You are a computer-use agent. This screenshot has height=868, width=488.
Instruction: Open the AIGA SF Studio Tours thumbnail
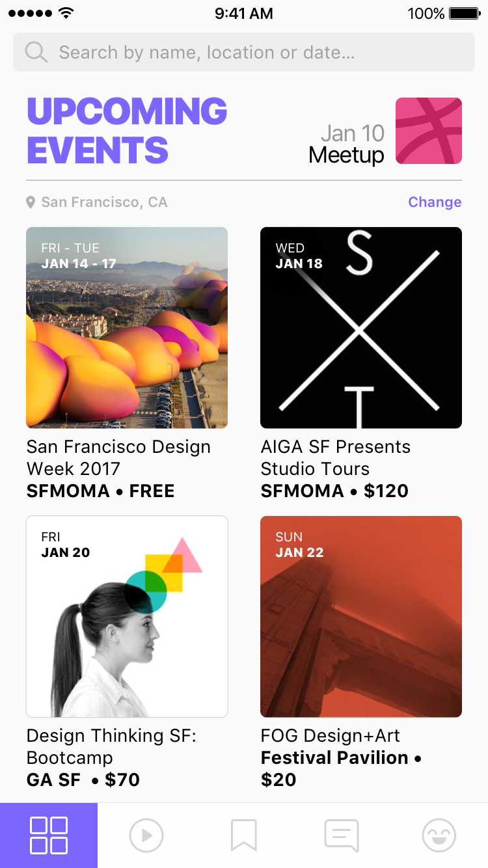tap(361, 327)
